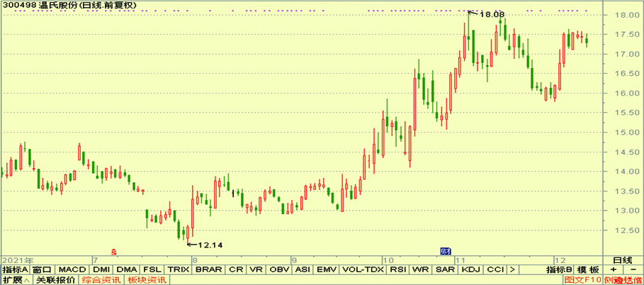The width and height of the screenshot is (644, 285).
Task: Show more indicators with > arrow
Action: (x=512, y=270)
